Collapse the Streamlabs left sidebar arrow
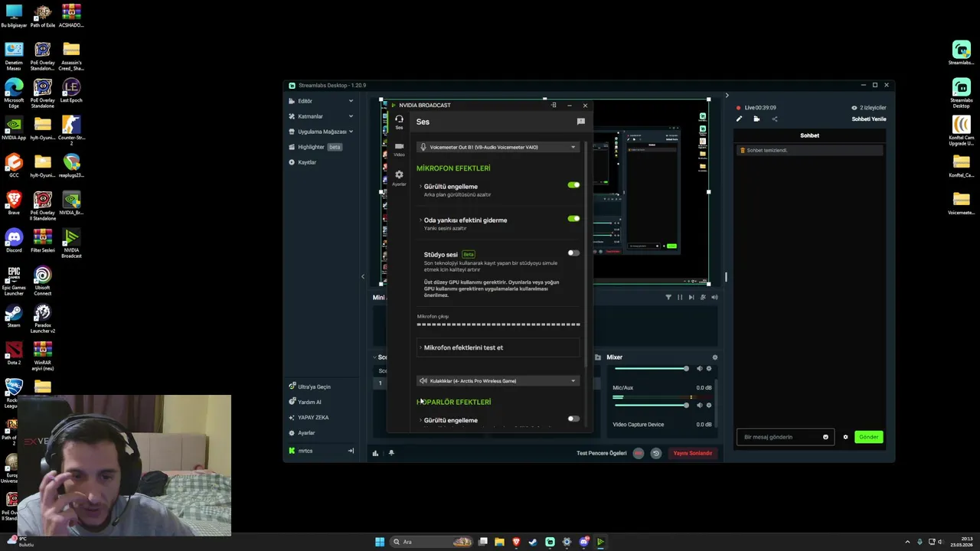The height and width of the screenshot is (551, 980). click(363, 276)
